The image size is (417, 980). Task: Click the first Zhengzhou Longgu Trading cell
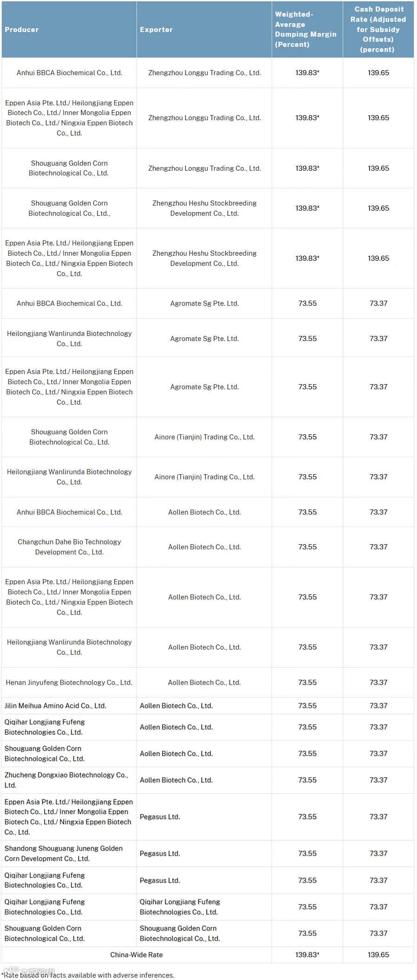pos(204,73)
